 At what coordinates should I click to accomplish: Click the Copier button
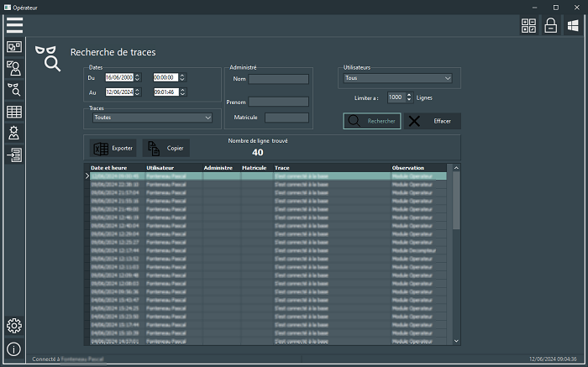tap(165, 148)
